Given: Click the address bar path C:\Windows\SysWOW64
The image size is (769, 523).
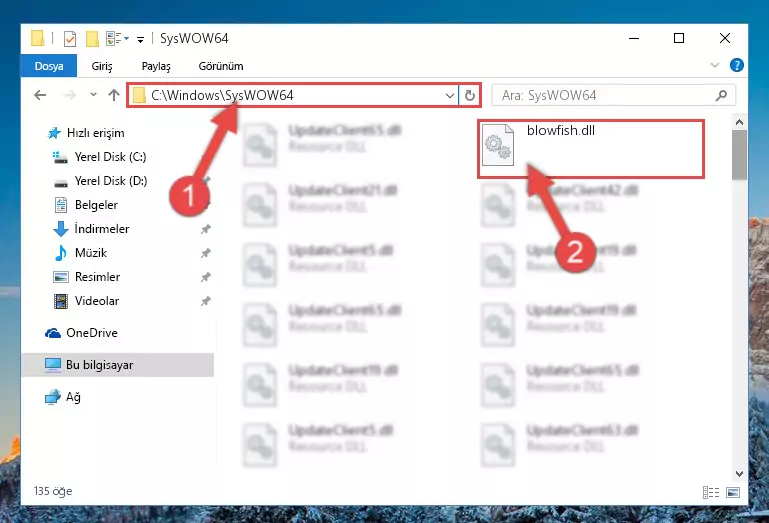Looking at the screenshot, I should point(222,95).
